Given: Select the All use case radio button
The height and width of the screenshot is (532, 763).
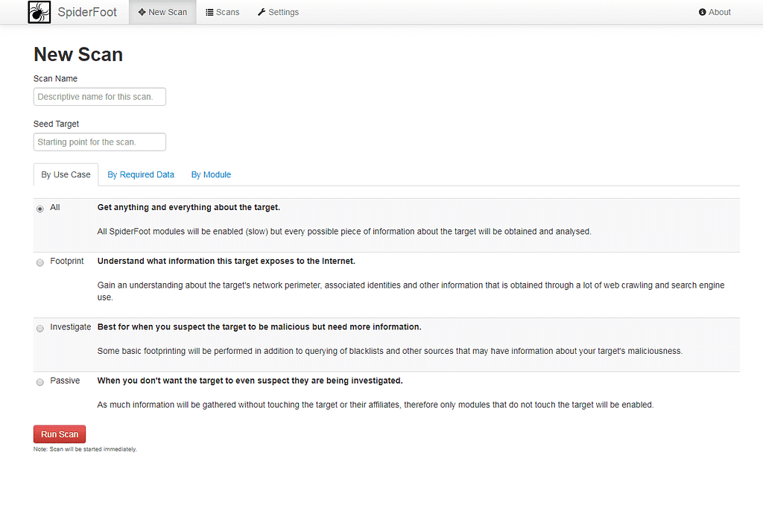Looking at the screenshot, I should point(40,209).
